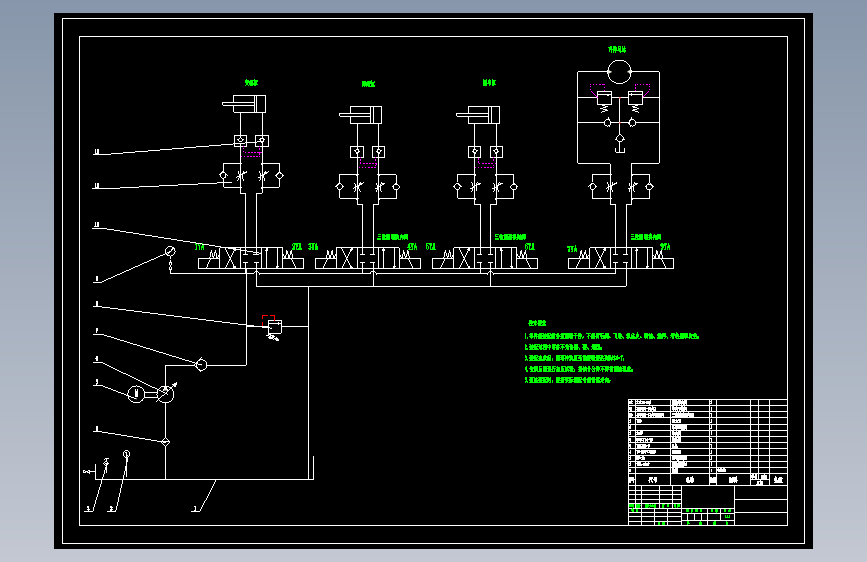Click the variable displacement pump symbol
The height and width of the screenshot is (562, 867).
pyautogui.click(x=165, y=393)
